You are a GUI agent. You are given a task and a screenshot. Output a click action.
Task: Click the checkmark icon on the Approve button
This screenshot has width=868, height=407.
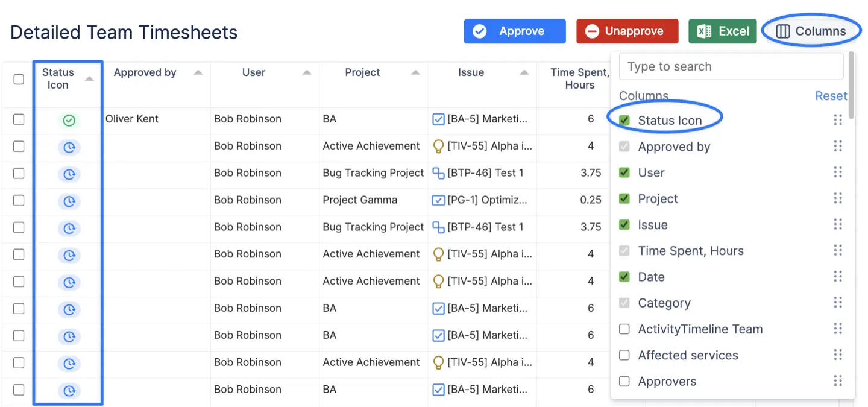point(479,31)
